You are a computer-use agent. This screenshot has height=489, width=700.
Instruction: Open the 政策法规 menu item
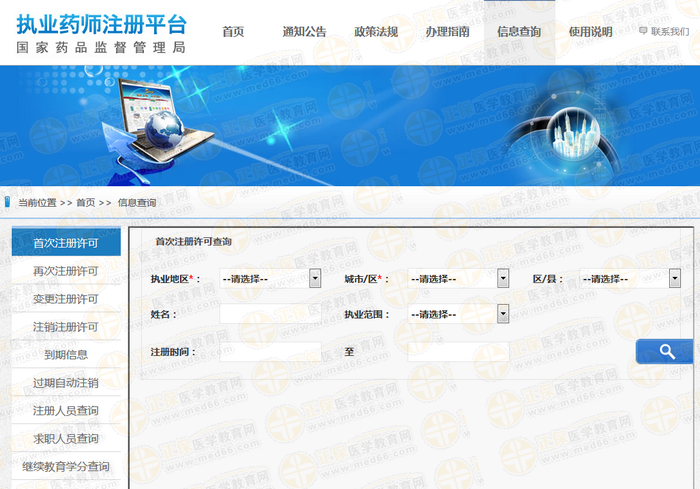(376, 32)
